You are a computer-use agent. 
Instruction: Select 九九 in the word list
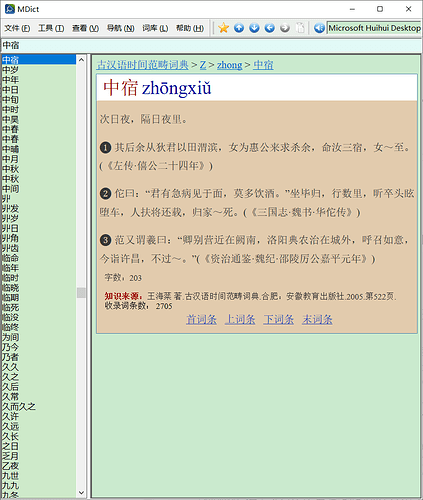[39, 485]
